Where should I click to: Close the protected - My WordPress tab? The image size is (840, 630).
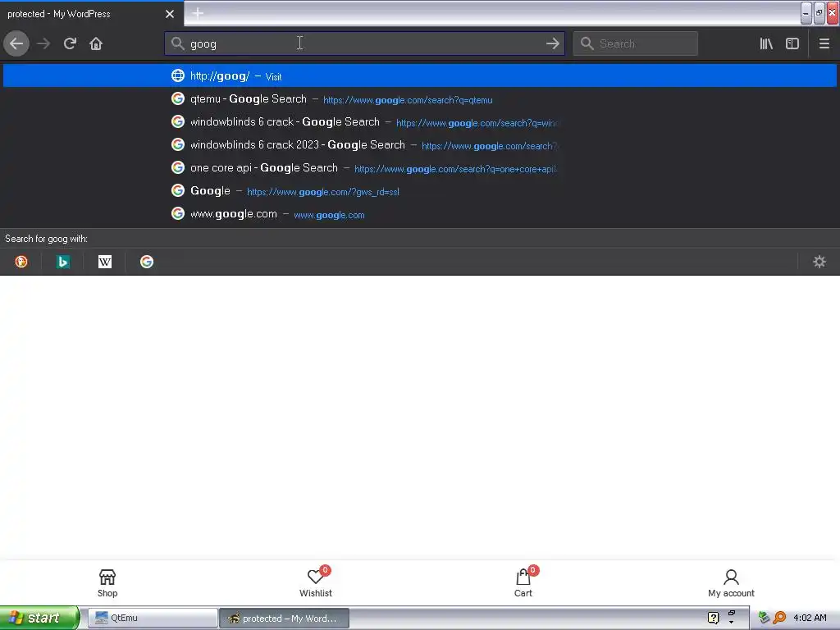170,14
